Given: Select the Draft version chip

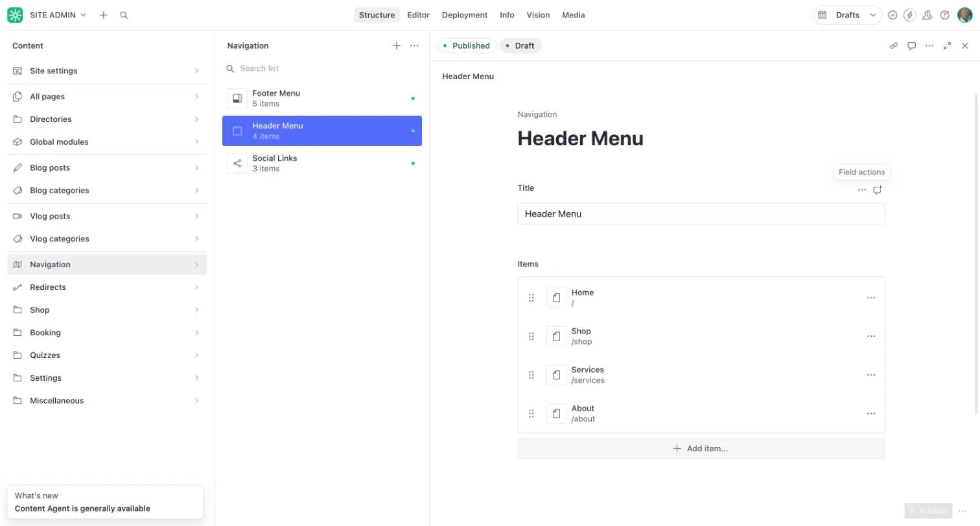Looking at the screenshot, I should (x=520, y=45).
